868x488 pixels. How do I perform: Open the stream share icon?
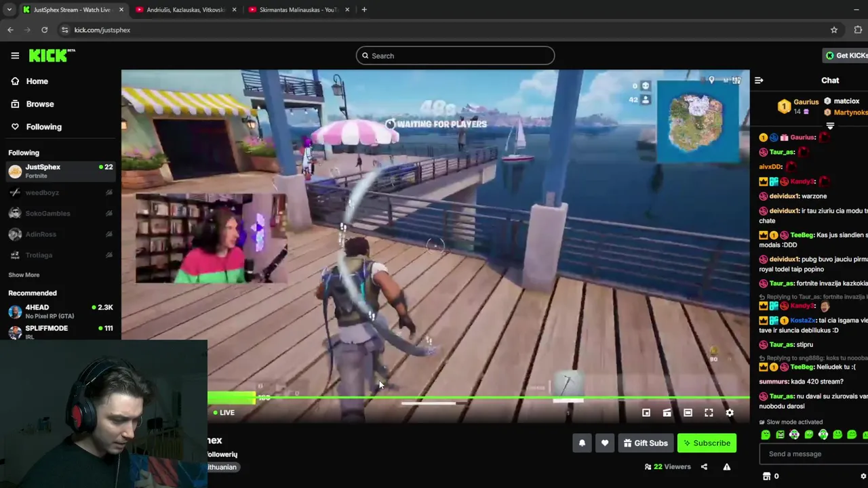(704, 466)
